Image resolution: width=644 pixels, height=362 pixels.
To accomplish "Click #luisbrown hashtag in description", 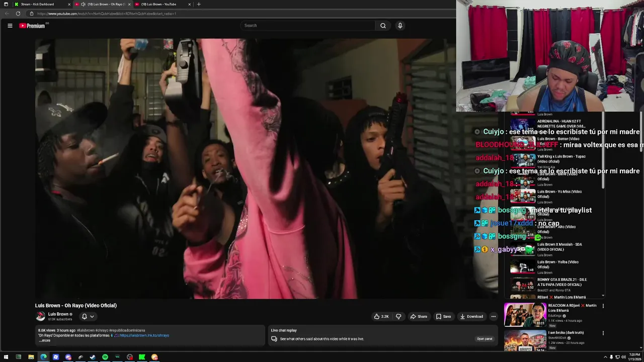I will tap(86, 330).
